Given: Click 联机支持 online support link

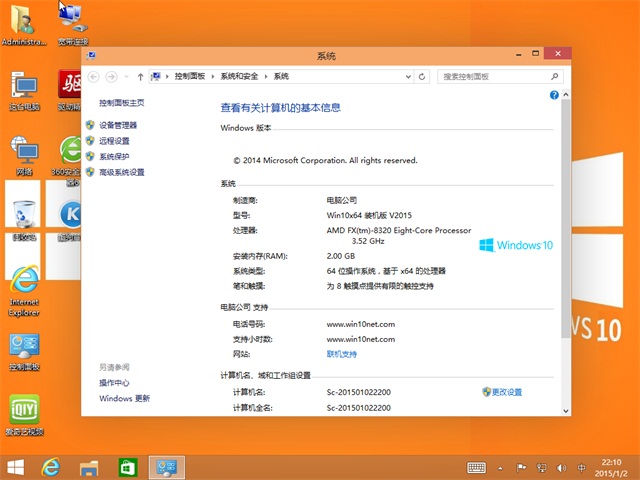Looking at the screenshot, I should [x=342, y=354].
